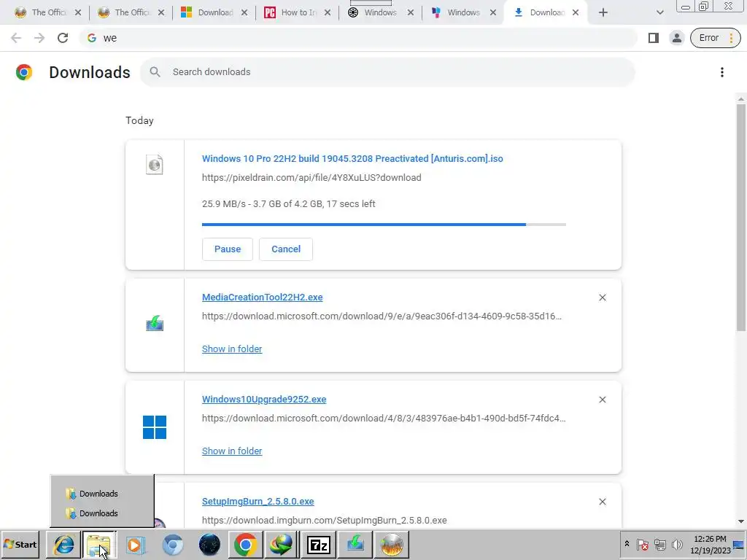Click the scrollbar down arrow
747x560 pixels.
741,522
